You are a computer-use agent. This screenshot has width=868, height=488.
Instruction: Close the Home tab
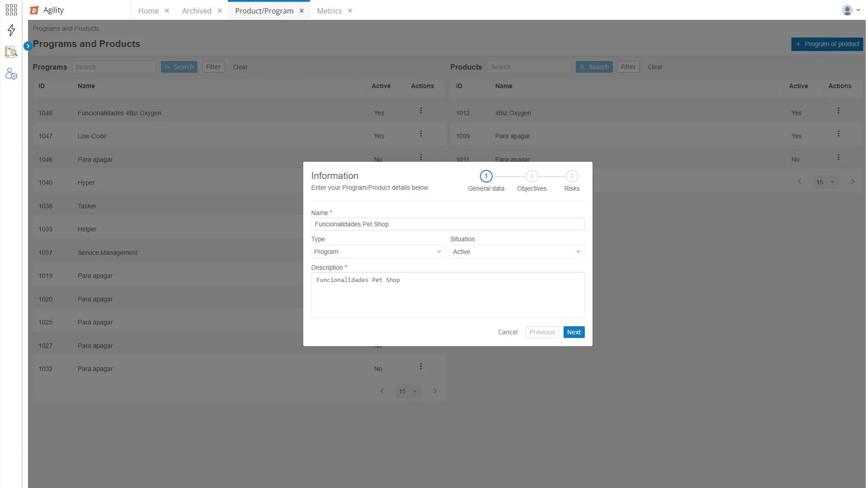(x=167, y=11)
